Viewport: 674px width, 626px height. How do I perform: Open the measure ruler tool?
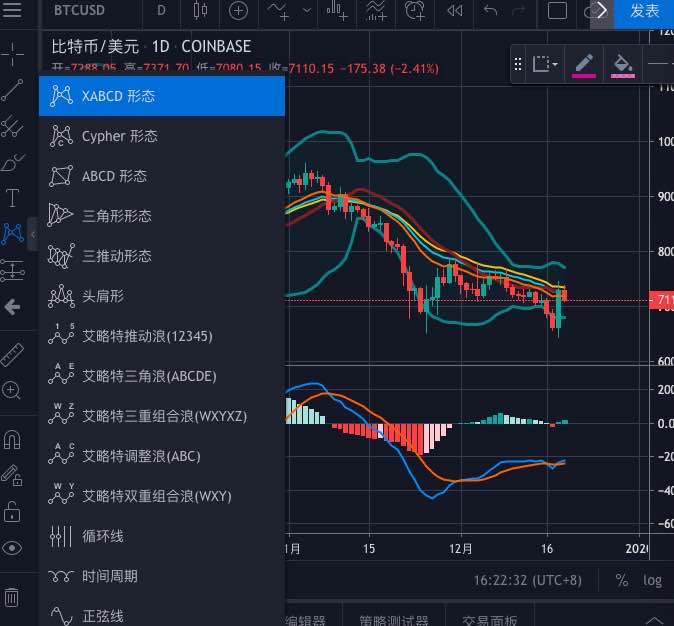click(12, 354)
